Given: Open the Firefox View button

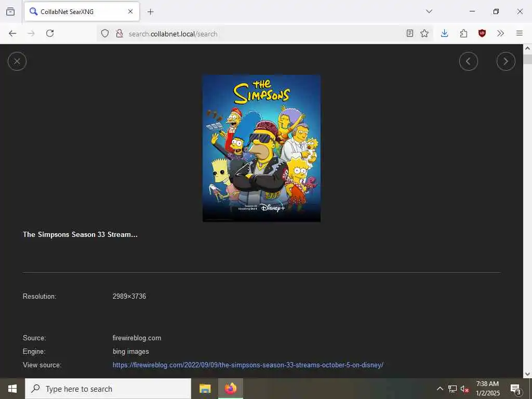Looking at the screenshot, I should point(10,11).
